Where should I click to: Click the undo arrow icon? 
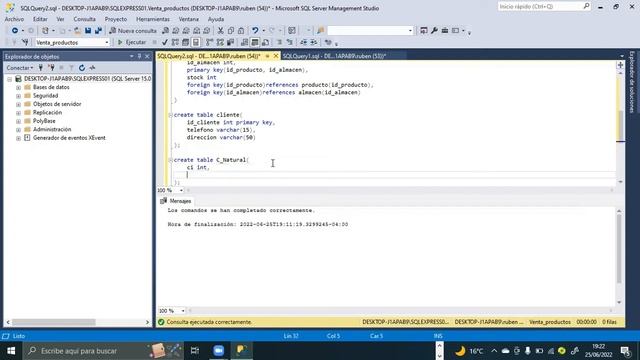tap(255, 31)
